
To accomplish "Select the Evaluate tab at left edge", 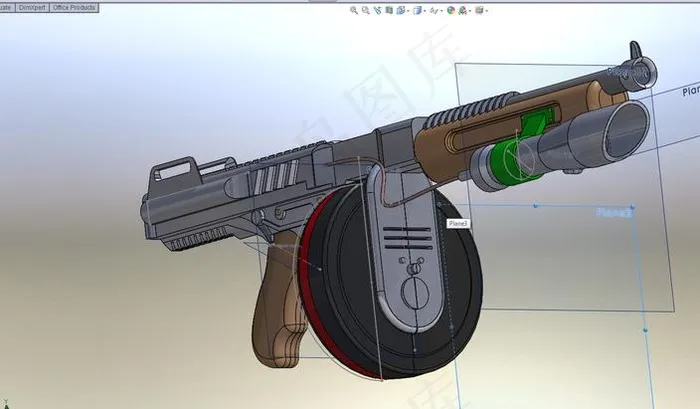I will tap(7, 8).
